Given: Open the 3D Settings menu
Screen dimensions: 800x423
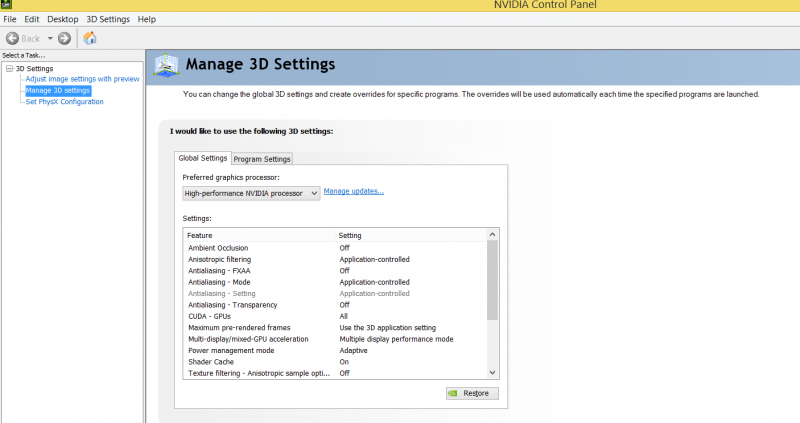Looking at the screenshot, I should tap(108, 19).
